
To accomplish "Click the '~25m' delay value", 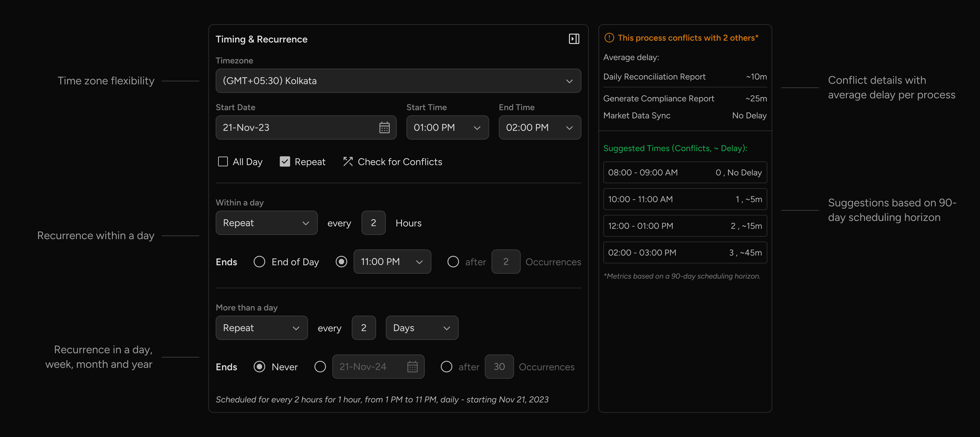I will pos(756,98).
